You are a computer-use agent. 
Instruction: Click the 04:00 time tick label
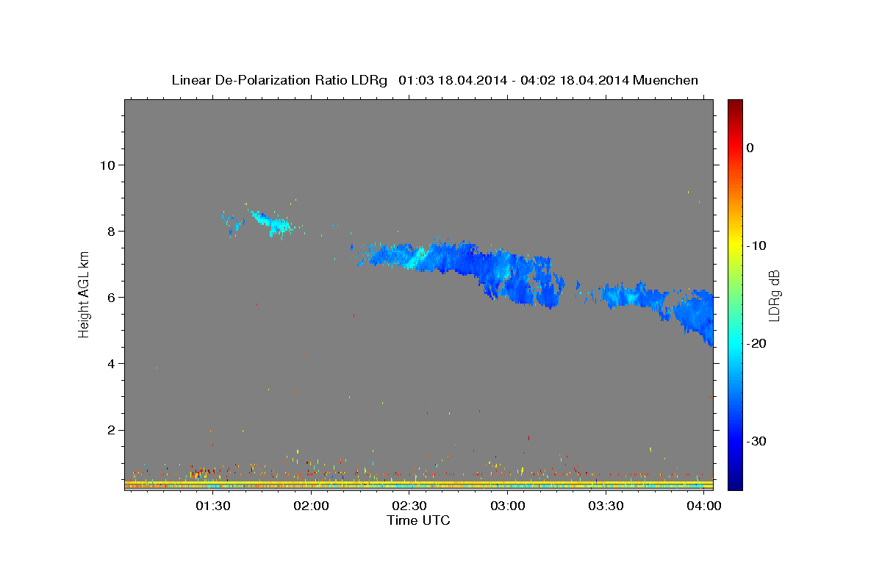pyautogui.click(x=704, y=506)
